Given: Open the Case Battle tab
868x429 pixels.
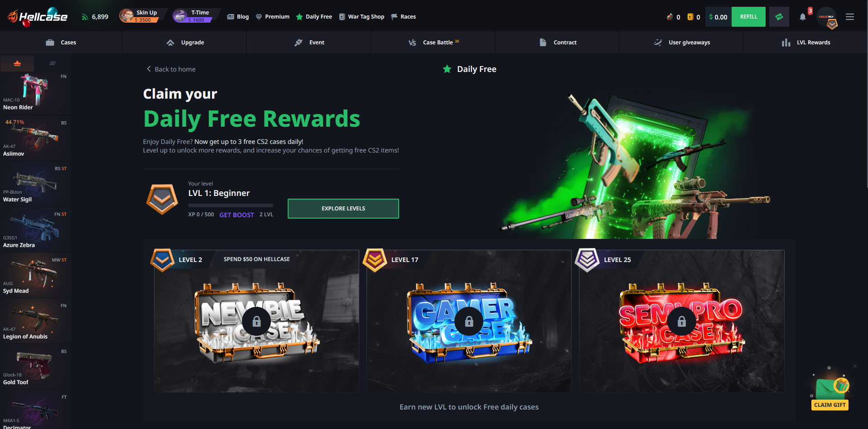Looking at the screenshot, I should (433, 43).
